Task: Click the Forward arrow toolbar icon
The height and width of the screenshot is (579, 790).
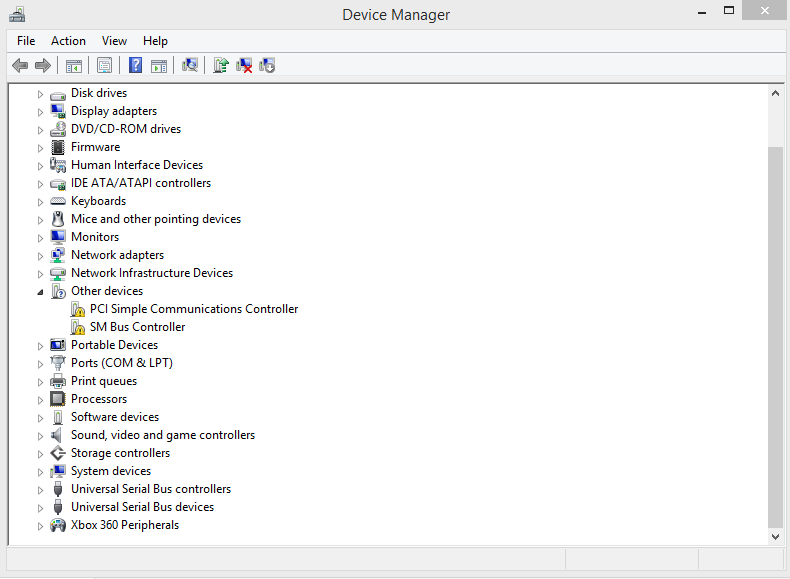Action: point(43,66)
